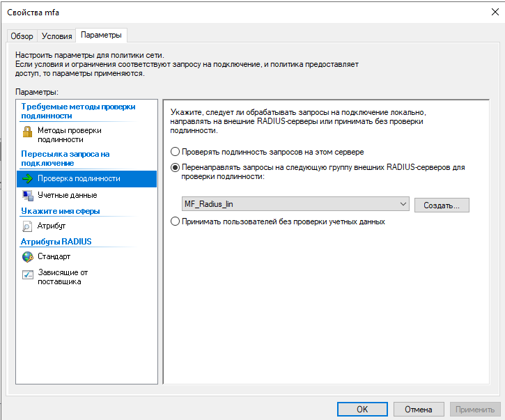Select 'Методы проверки подлинности' in the list

(x=69, y=134)
